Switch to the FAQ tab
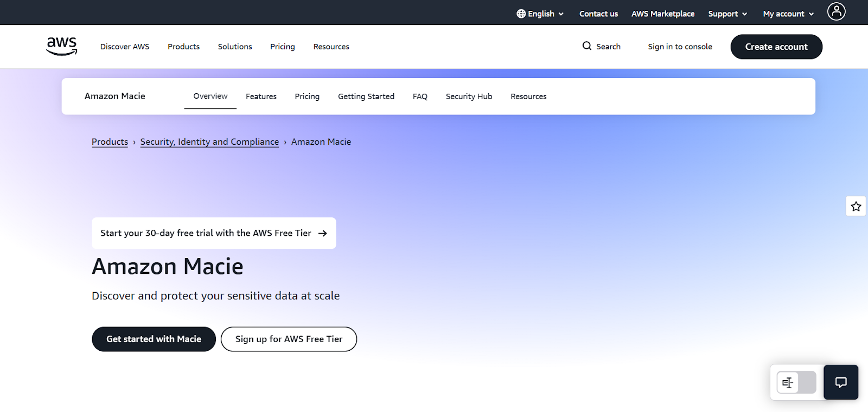The width and height of the screenshot is (868, 412). [x=420, y=96]
